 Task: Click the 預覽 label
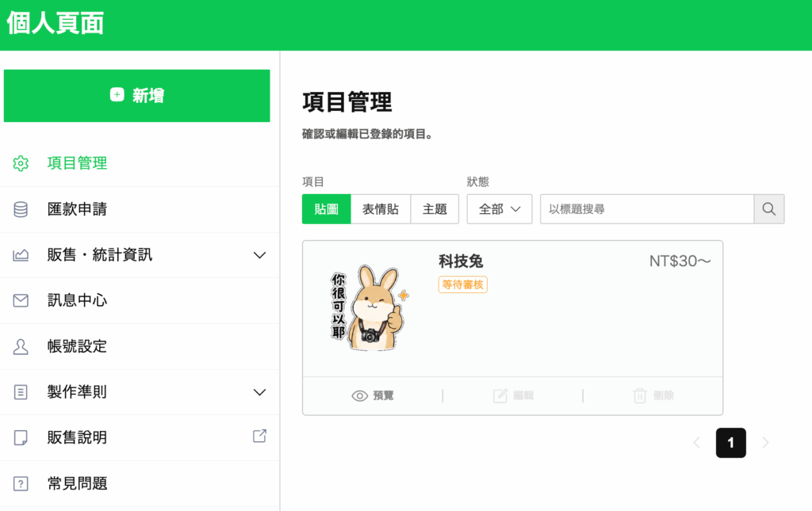[383, 395]
